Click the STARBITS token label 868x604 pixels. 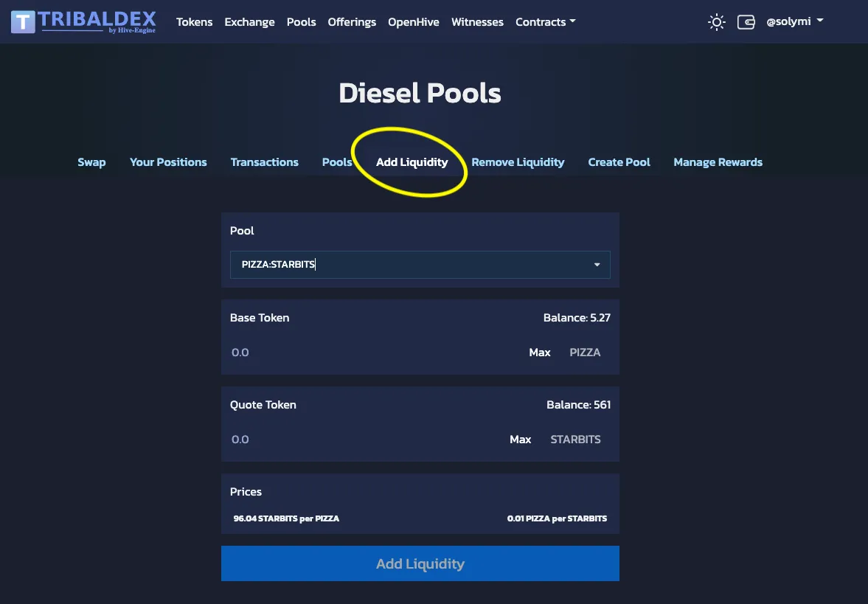click(575, 440)
